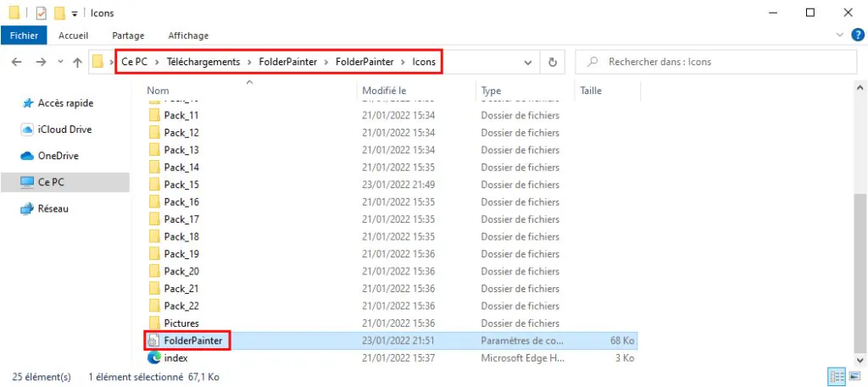Click the Properties checkmark icon in title bar
Image resolution: width=868 pixels, height=387 pixels.
click(x=42, y=13)
